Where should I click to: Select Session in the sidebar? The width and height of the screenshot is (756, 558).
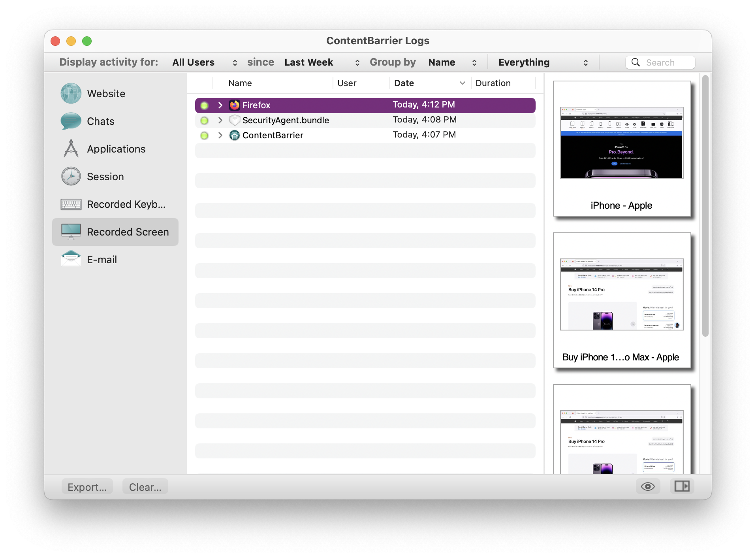coord(115,177)
